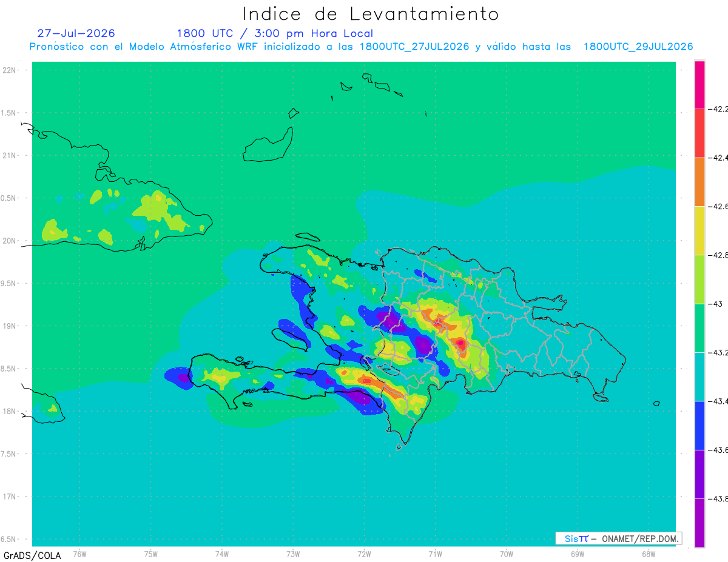
Task: Click the "SisTT - ONAMET/REP.DOM." label box
Action: 618,538
